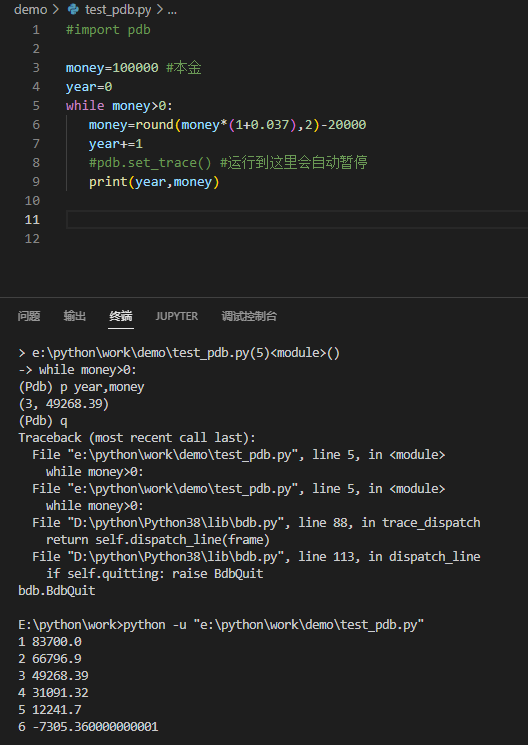This screenshot has width=528, height=745.
Task: Click 'year=0' on line 4
Action: [x=89, y=86]
